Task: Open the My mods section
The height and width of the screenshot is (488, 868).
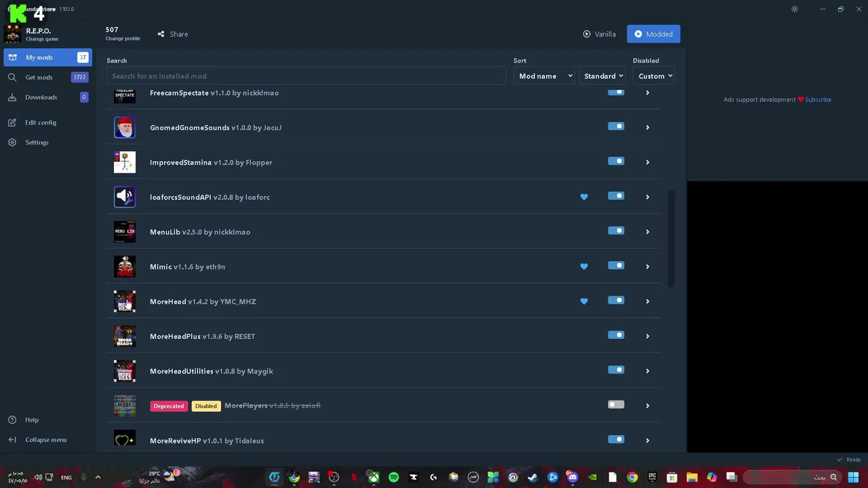Action: (x=47, y=58)
